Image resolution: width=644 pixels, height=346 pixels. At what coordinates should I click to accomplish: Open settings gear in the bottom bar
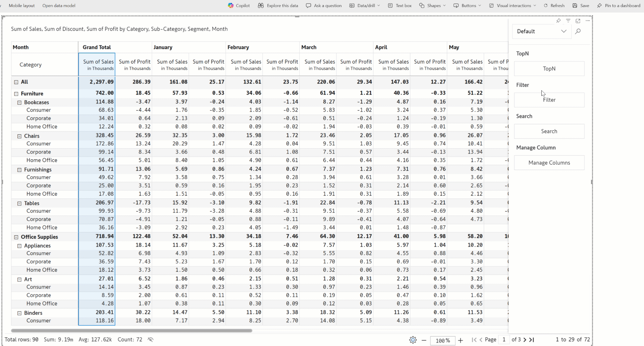(x=413, y=340)
